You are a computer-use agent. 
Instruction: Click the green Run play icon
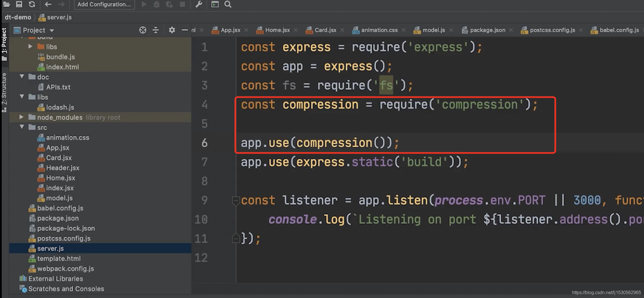(x=144, y=4)
